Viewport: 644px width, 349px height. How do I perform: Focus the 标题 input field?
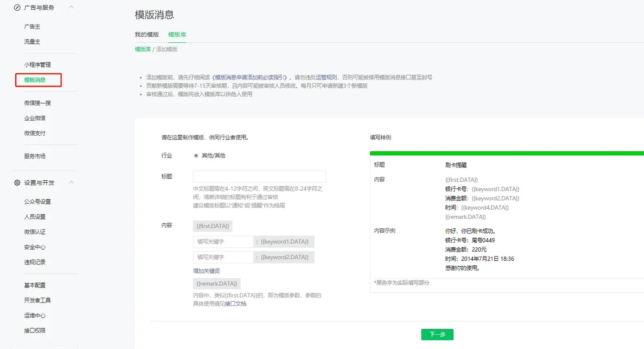coord(259,177)
